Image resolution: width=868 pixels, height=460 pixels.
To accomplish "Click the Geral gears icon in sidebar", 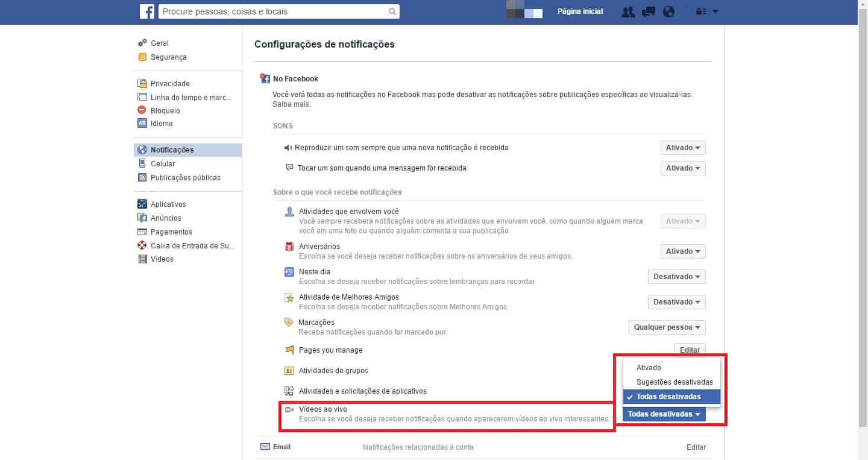I will [142, 43].
